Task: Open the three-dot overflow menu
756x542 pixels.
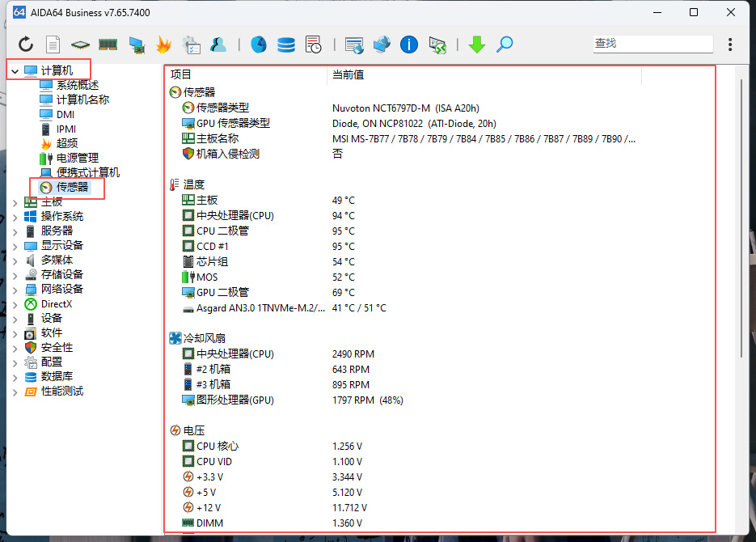Action: pyautogui.click(x=730, y=44)
